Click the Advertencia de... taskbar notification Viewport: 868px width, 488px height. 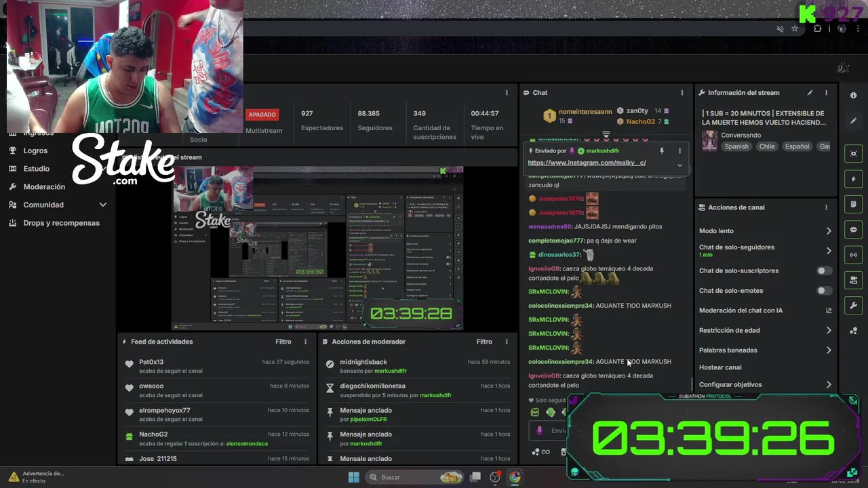[x=36, y=477]
